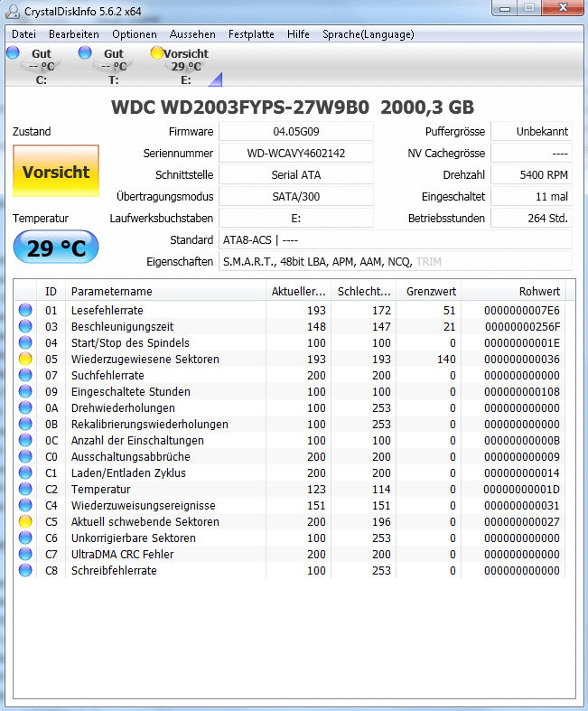Viewport: 588px width, 711px height.
Task: Click the serial number field WD-WCAVY4602142
Action: pyautogui.click(x=296, y=154)
